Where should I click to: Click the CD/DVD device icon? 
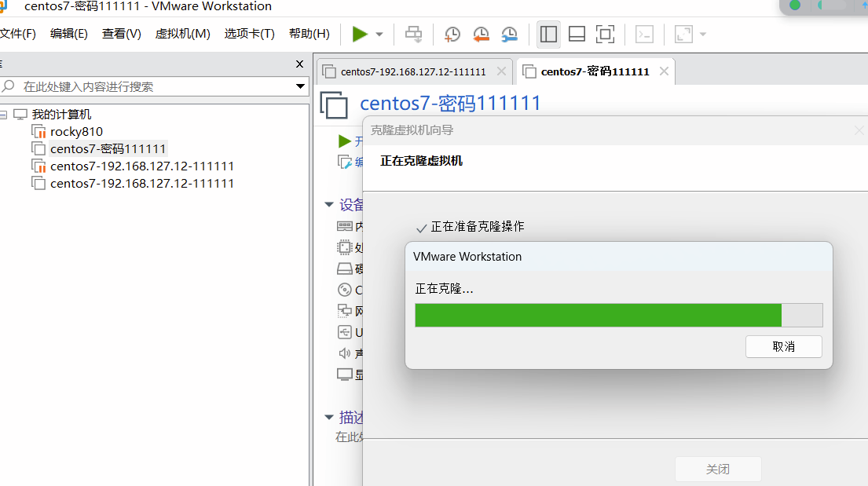tap(344, 290)
